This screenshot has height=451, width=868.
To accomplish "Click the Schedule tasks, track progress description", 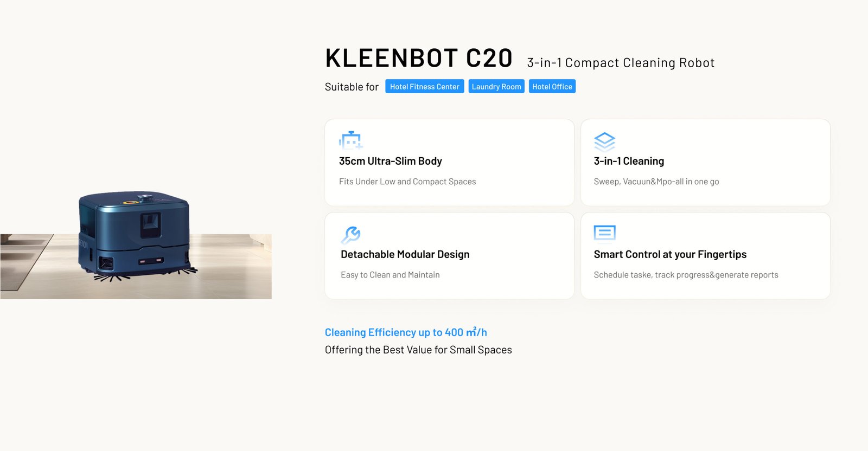I will tap(686, 275).
